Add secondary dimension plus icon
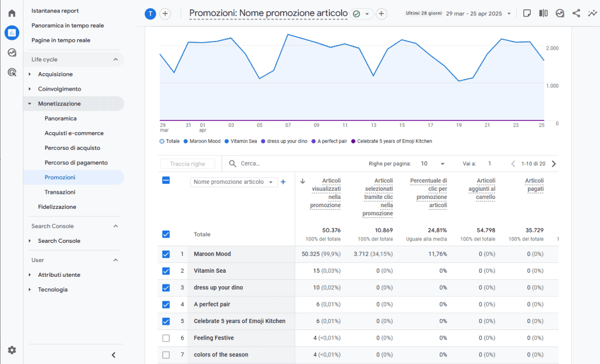The image size is (600, 364). click(x=283, y=182)
